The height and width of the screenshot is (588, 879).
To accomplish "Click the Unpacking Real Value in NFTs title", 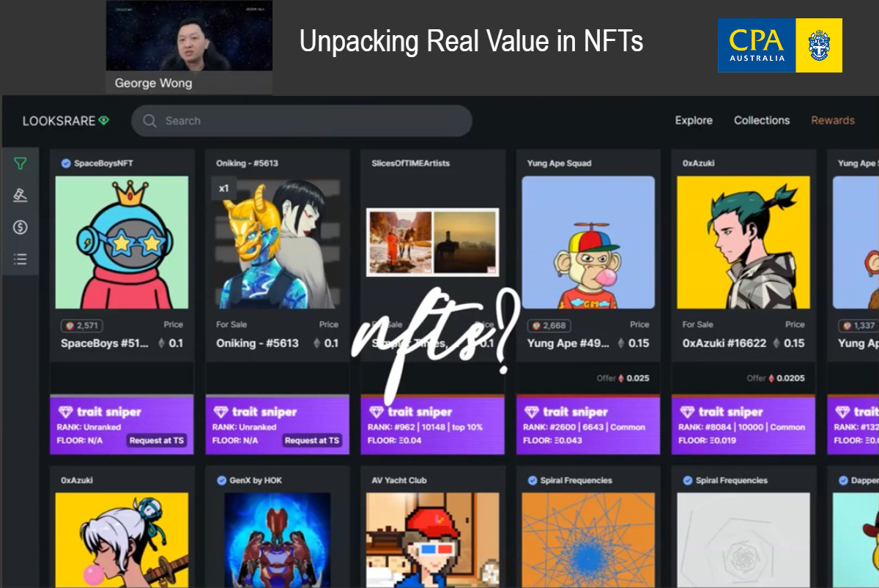I will 471,41.
